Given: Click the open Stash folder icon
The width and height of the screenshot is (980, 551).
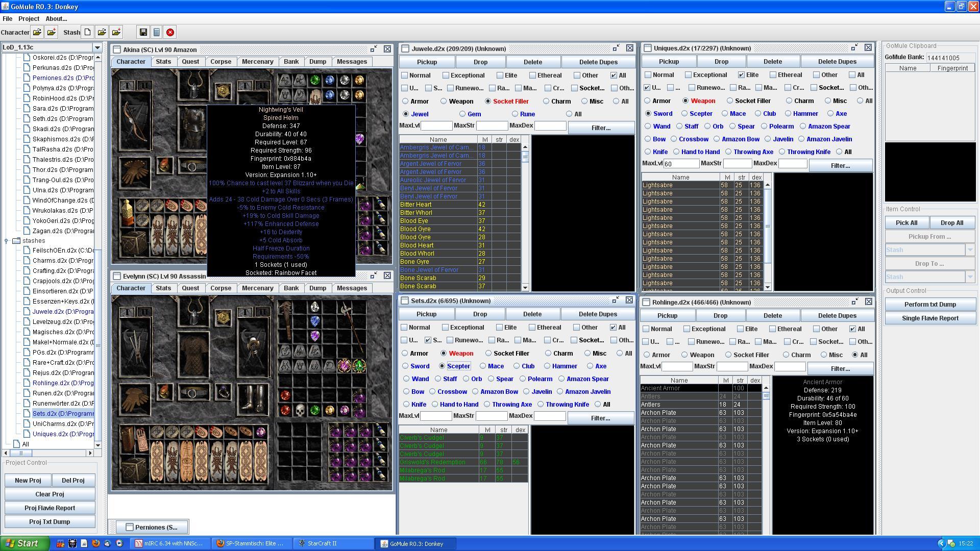Looking at the screenshot, I should 102,32.
